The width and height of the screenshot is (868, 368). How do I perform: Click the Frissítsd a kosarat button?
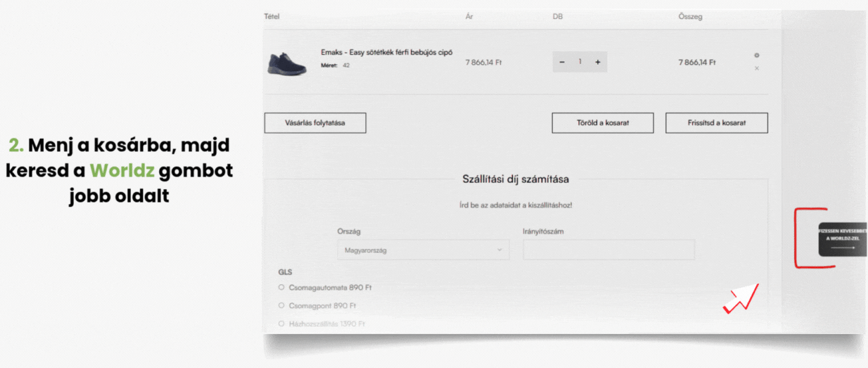click(717, 123)
